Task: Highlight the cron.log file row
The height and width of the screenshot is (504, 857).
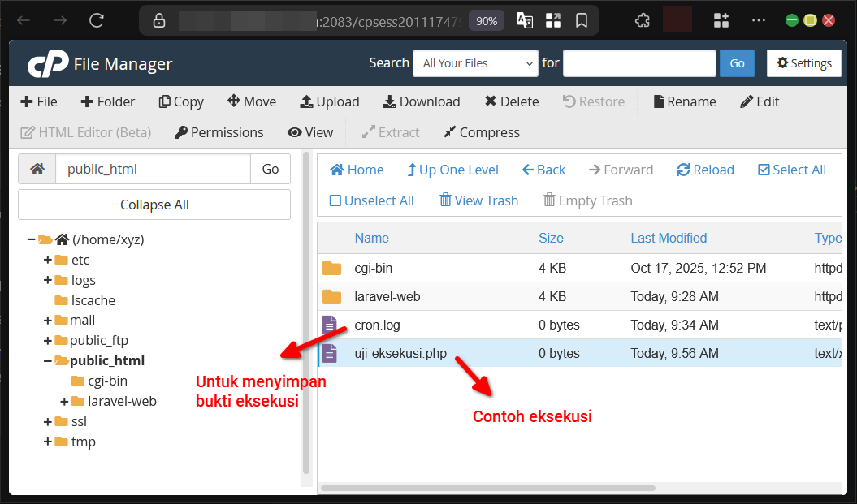Action: (x=377, y=325)
